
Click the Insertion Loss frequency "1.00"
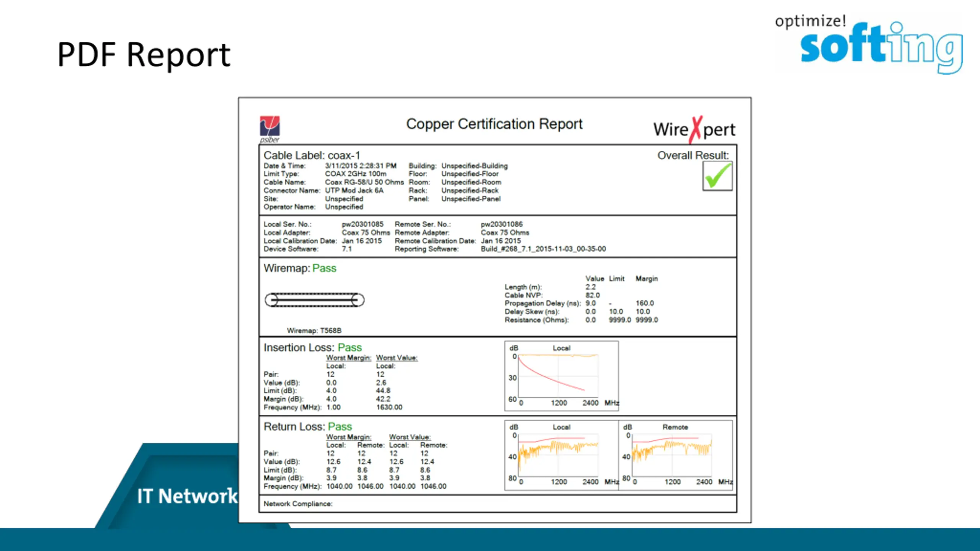pos(333,407)
